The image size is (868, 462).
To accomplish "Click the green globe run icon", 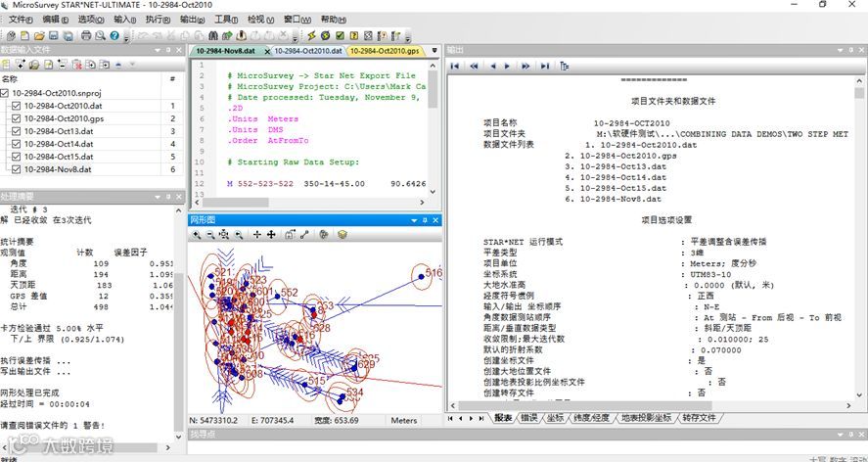I will pyautogui.click(x=326, y=36).
